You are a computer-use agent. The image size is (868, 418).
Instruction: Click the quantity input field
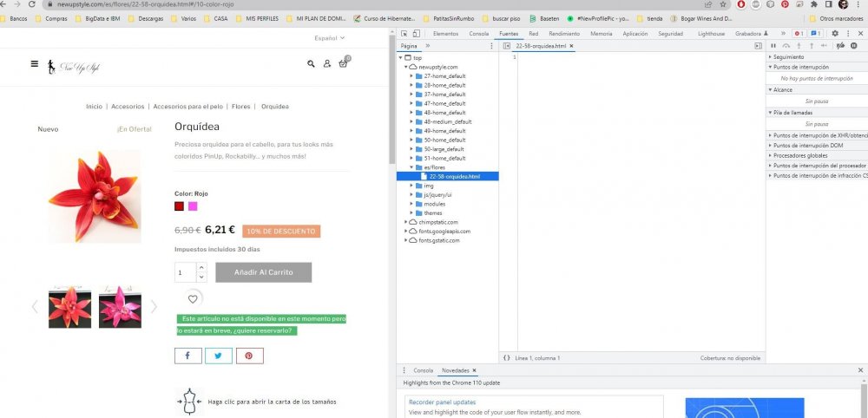coord(186,272)
